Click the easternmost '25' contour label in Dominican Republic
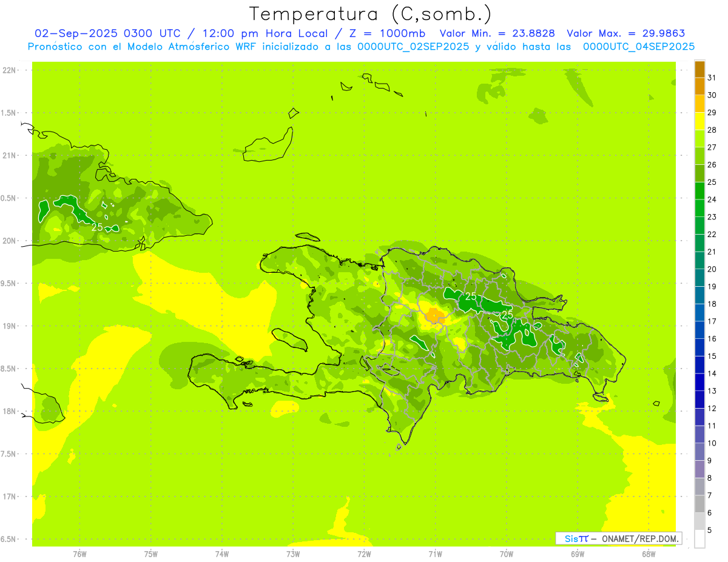 [507, 315]
